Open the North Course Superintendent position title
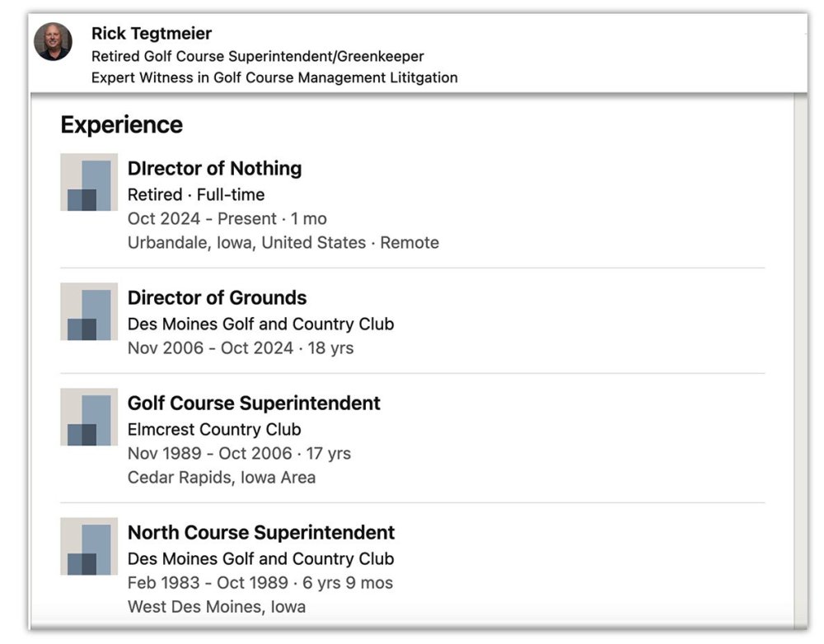This screenshot has height=644, width=824. tap(260, 532)
